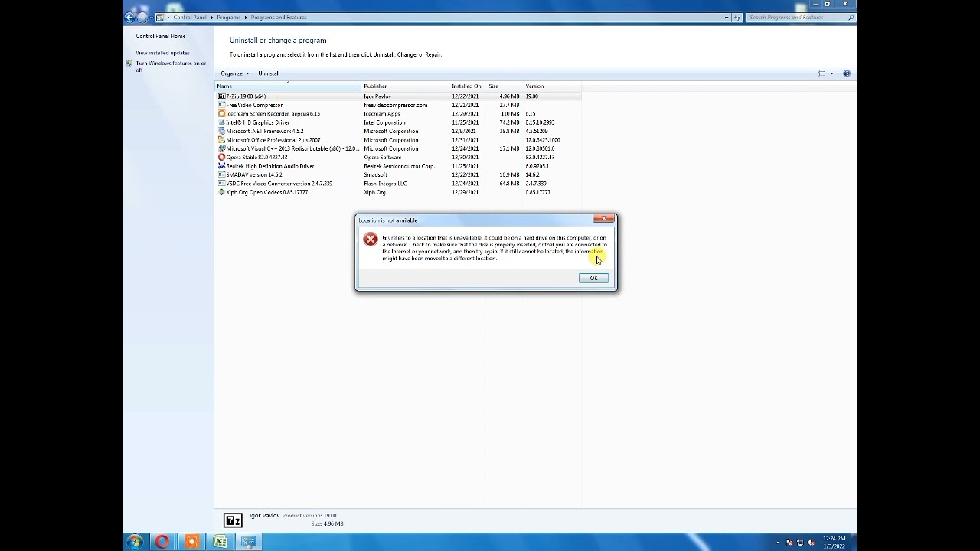980x551 pixels.
Task: Open Excel from the taskbar
Action: pyautogui.click(x=220, y=542)
